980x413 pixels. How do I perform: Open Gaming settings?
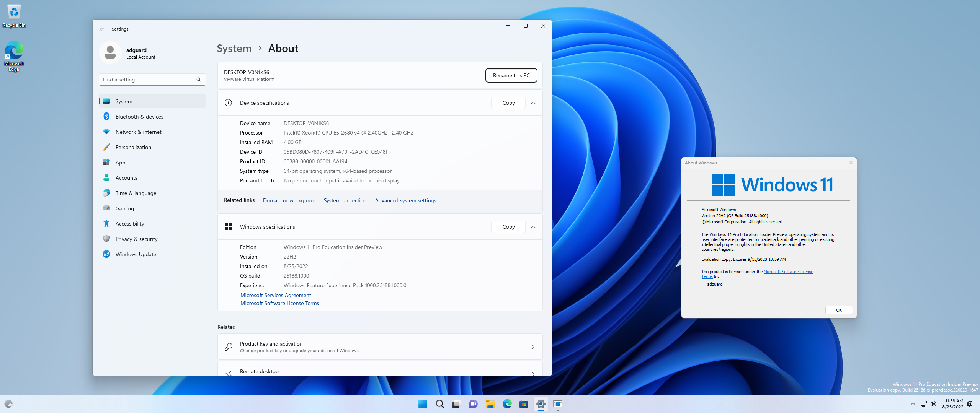[152, 208]
